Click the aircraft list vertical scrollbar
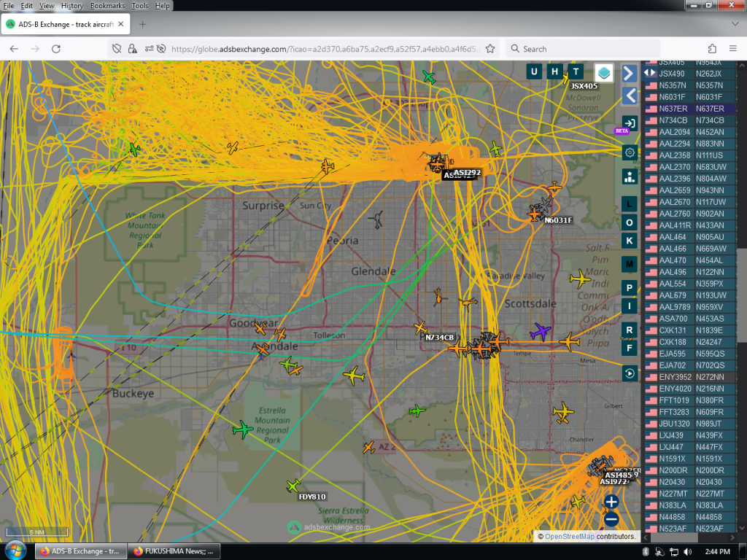 pyautogui.click(x=741, y=295)
